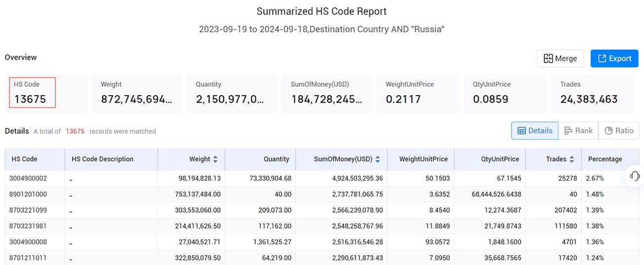Image resolution: width=644 pixels, height=265 pixels.
Task: Click HS code 3004900008 cell
Action: pos(29,242)
